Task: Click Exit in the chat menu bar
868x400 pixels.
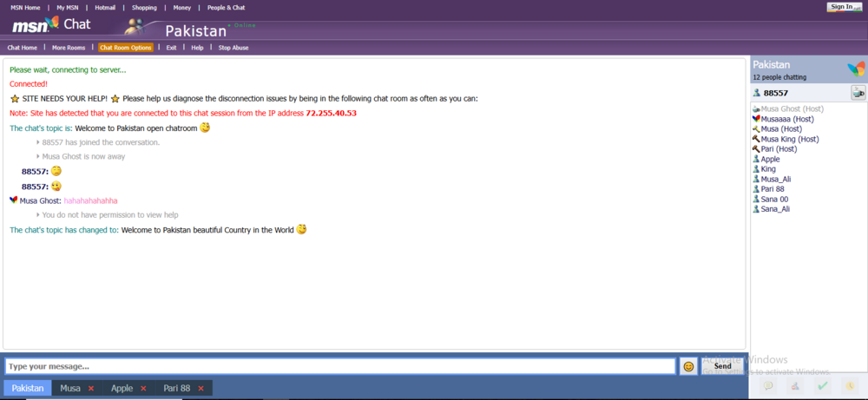Action: [172, 48]
